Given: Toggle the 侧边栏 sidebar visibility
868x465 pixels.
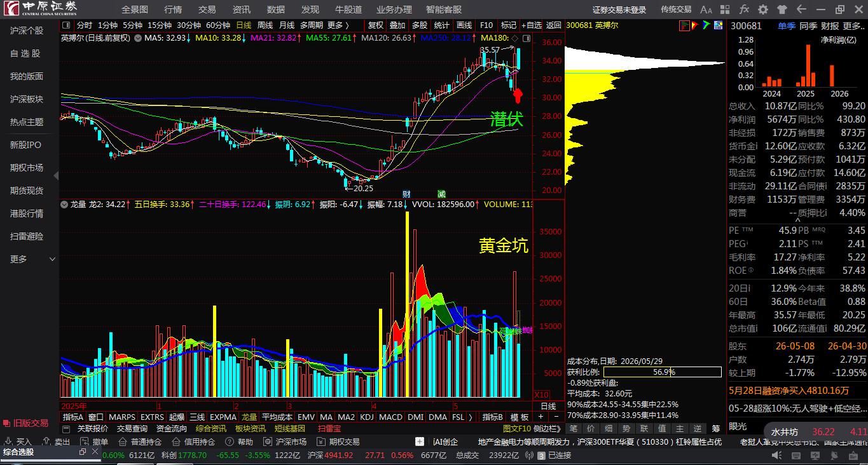Looking at the screenshot, I should tap(548, 429).
